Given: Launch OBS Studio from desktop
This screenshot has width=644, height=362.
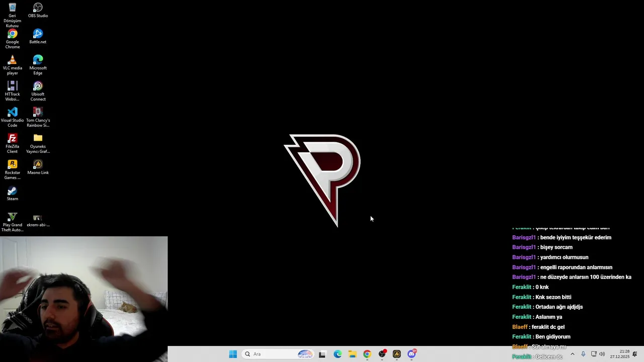Looking at the screenshot, I should click(x=38, y=11).
